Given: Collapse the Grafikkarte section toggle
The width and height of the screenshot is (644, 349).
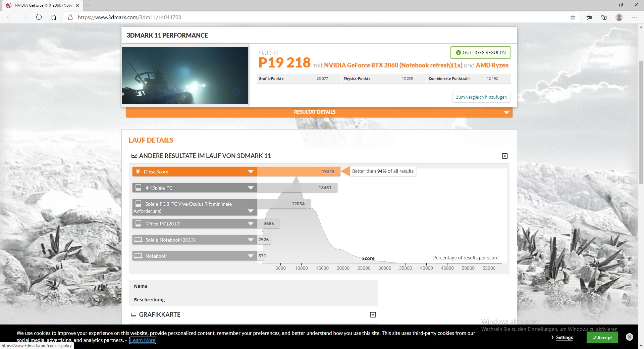Looking at the screenshot, I should pos(373,315).
